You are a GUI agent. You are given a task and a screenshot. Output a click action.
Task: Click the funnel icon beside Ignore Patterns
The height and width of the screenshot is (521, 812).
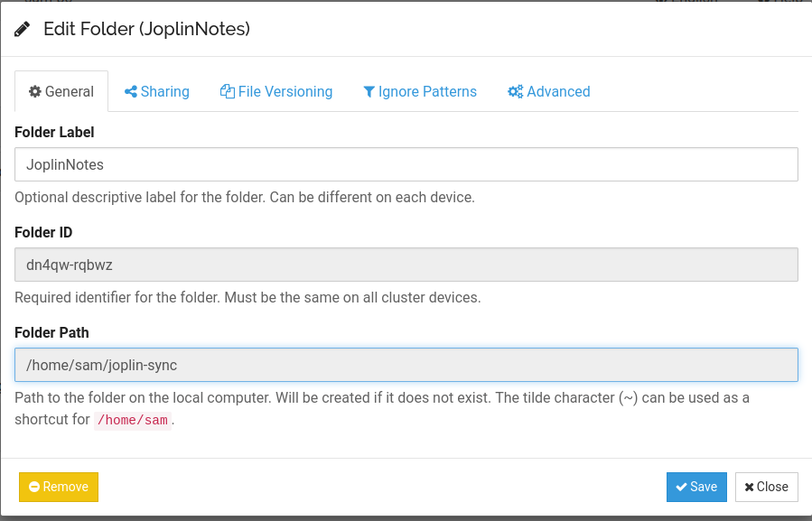click(x=369, y=92)
